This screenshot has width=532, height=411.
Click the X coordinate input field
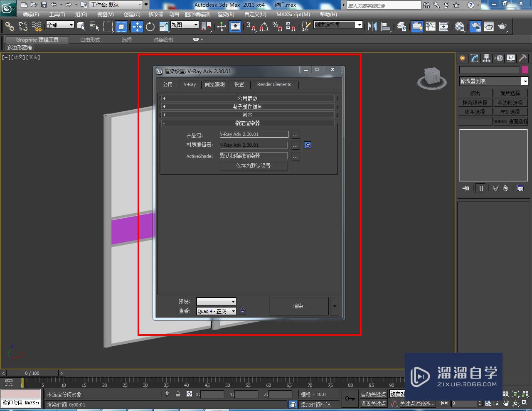(x=212, y=394)
